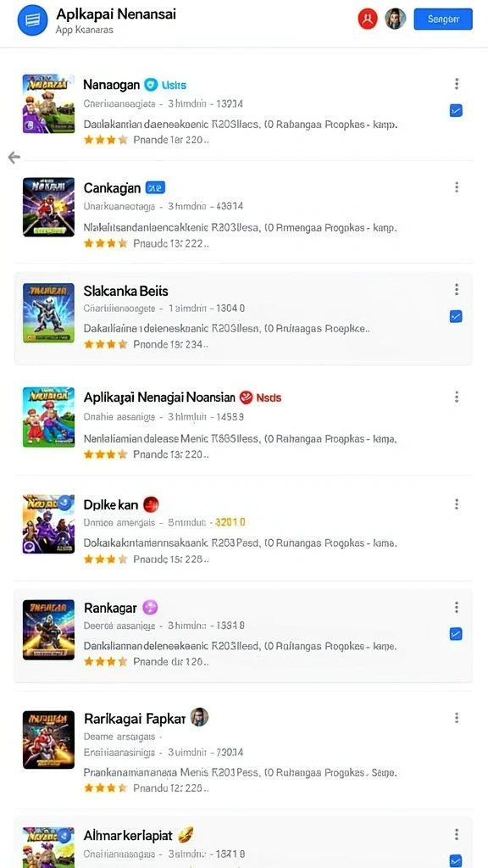
Task: Toggle the checkbox on Slalcanka Beiis row
Action: click(456, 317)
